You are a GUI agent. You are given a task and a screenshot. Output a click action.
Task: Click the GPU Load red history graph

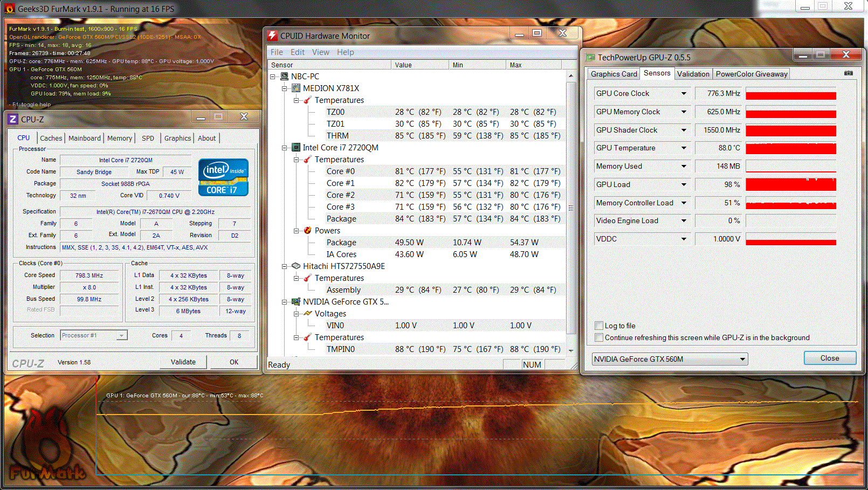(x=791, y=185)
